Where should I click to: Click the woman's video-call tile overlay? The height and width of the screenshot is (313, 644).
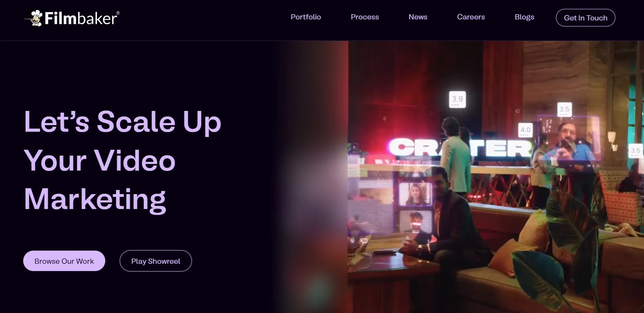pyautogui.click(x=415, y=194)
